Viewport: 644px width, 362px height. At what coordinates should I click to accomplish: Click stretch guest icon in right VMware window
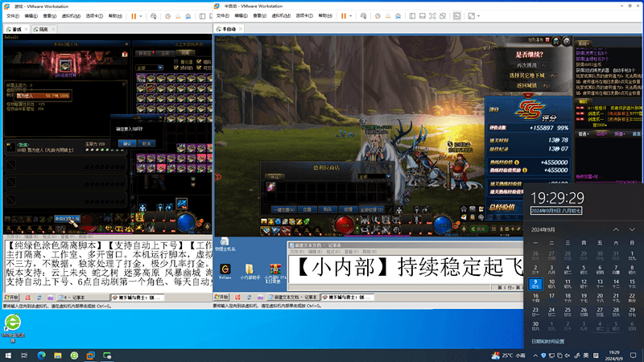point(472,16)
